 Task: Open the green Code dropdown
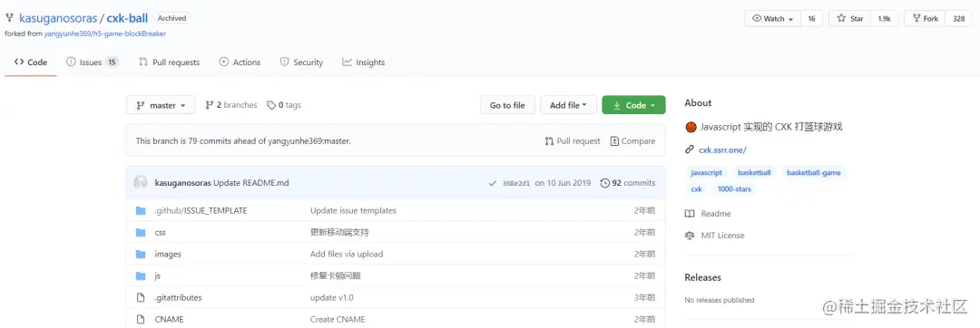[x=633, y=105]
